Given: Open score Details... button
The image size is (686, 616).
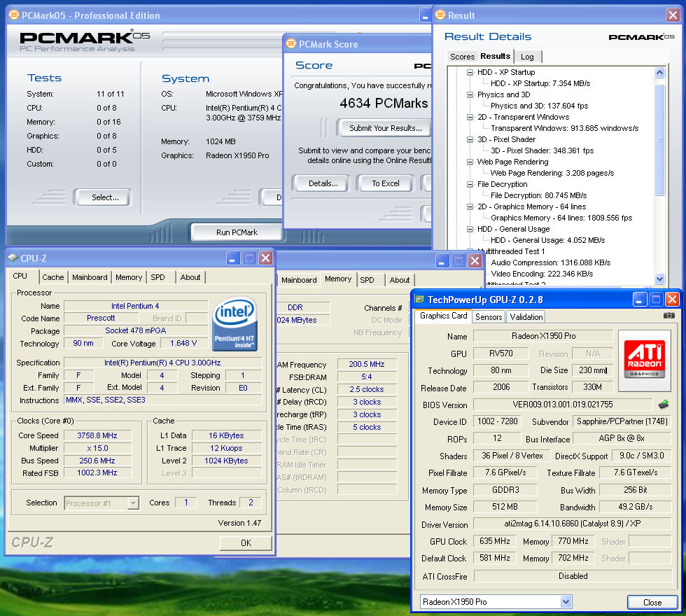Looking at the screenshot, I should coord(323,183).
